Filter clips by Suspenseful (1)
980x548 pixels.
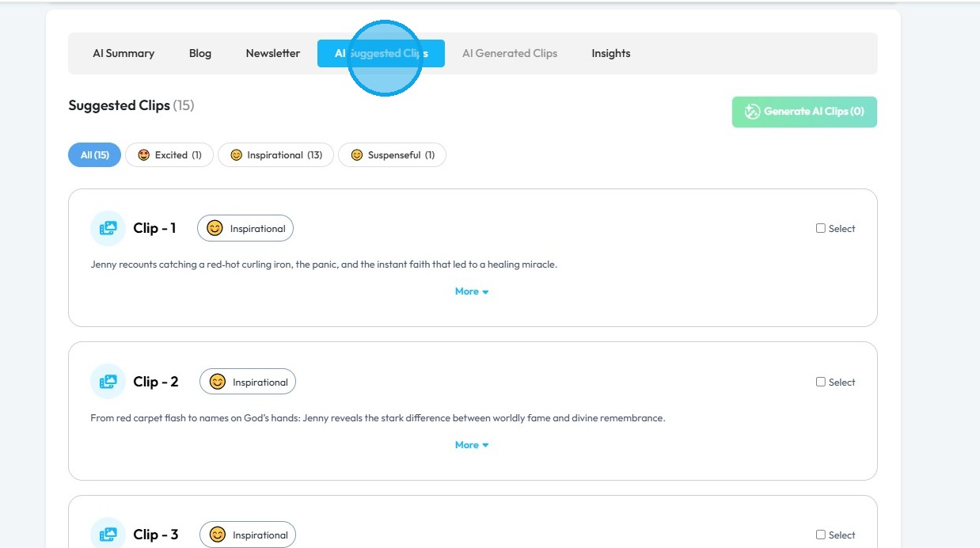pos(392,155)
